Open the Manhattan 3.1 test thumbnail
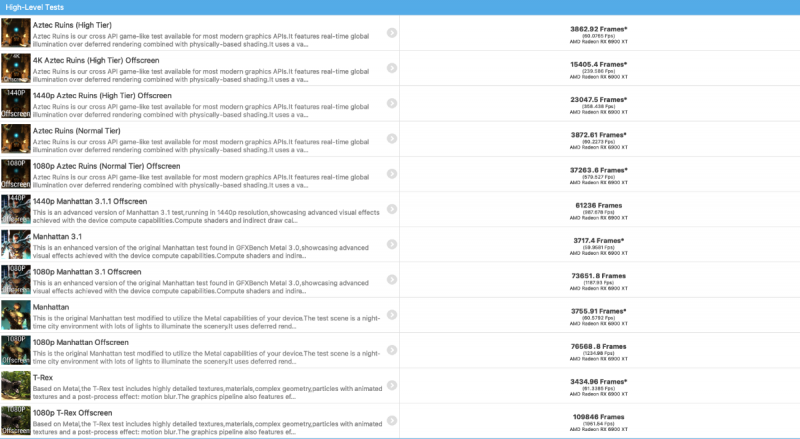800x439 pixels. (x=16, y=244)
